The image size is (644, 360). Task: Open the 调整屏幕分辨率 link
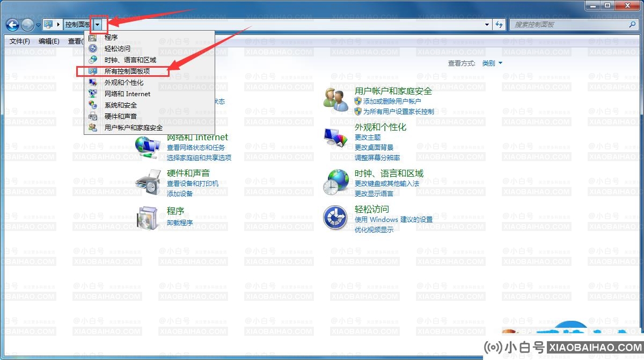pos(377,157)
